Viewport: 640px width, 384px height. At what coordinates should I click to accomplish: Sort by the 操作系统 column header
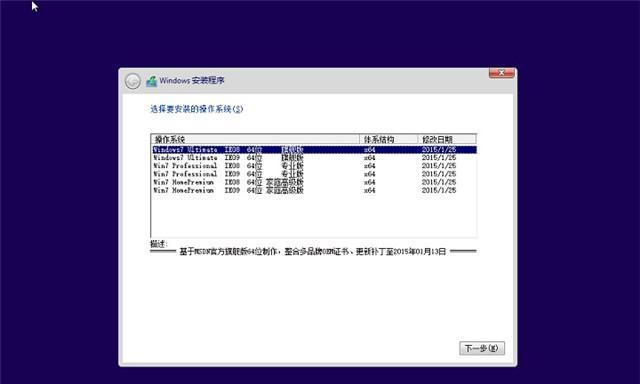pos(255,140)
